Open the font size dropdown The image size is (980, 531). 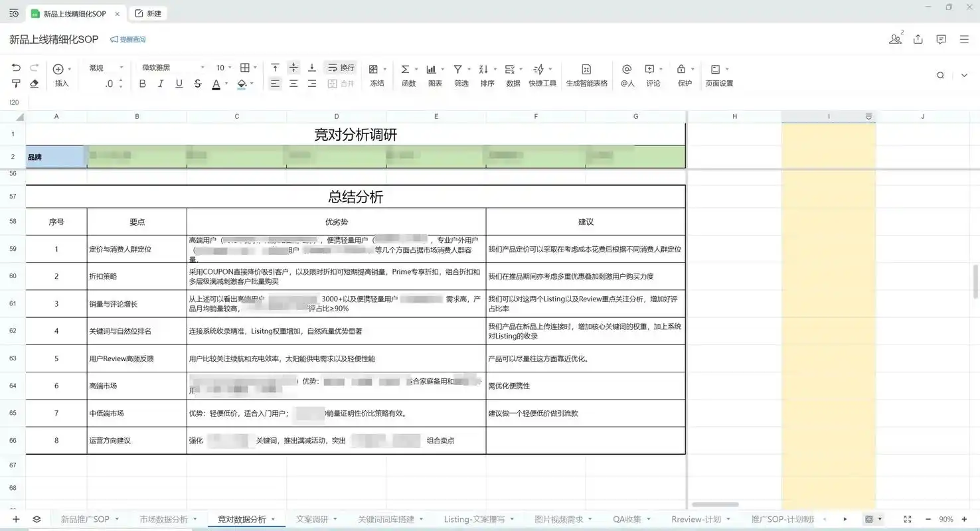pyautogui.click(x=230, y=67)
